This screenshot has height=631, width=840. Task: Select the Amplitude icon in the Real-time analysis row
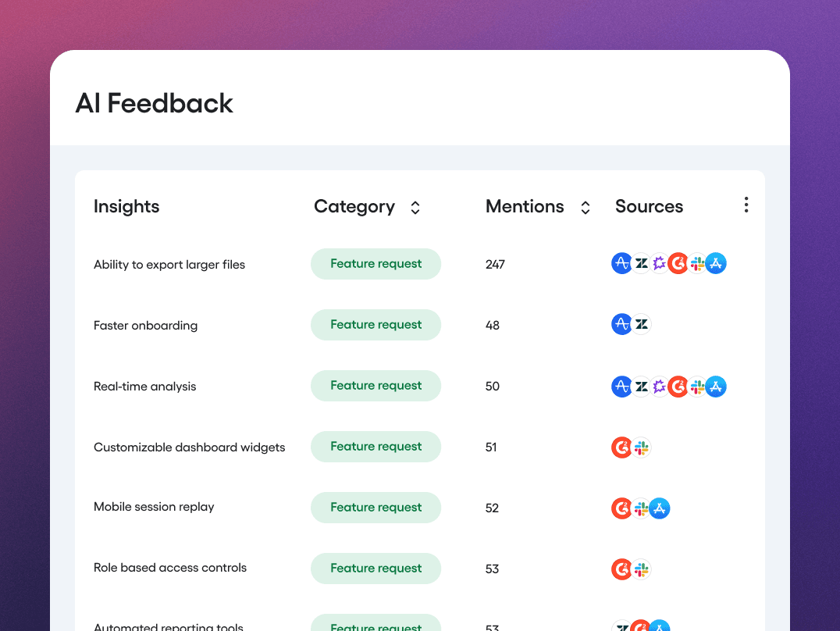621,386
